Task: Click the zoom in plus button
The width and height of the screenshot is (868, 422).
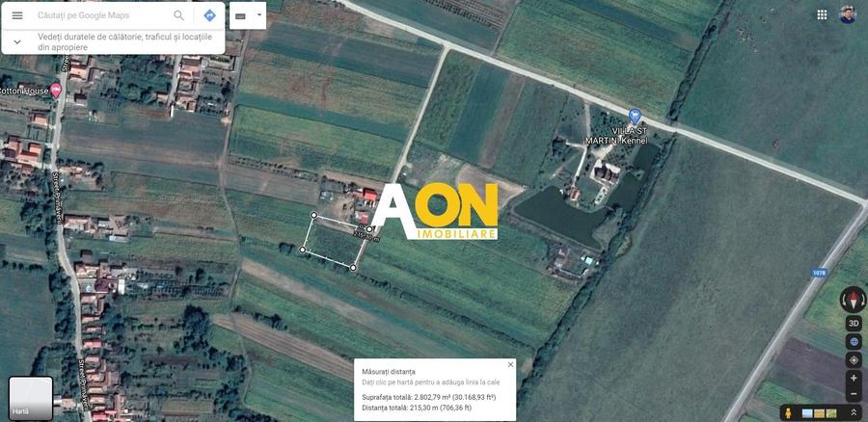Action: [x=854, y=378]
